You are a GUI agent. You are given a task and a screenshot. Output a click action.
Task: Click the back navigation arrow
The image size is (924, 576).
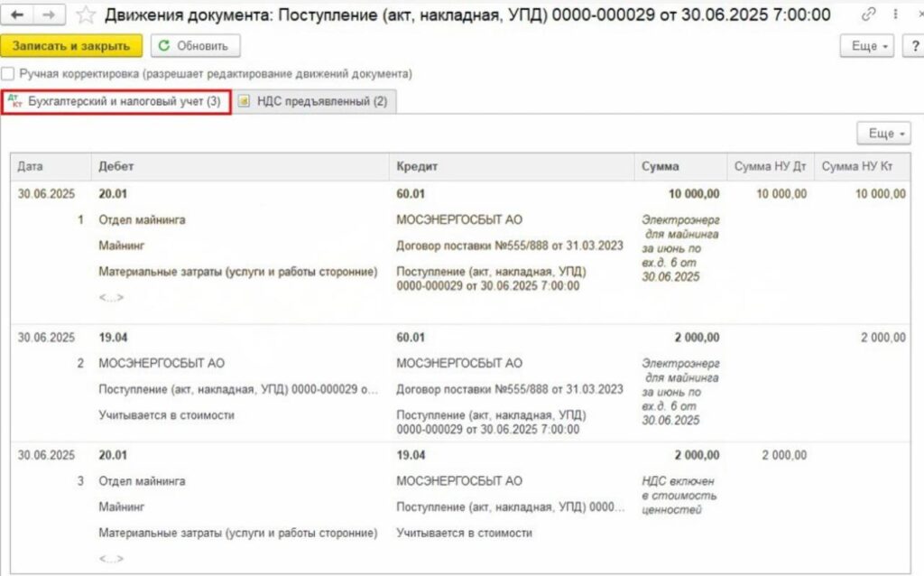[x=17, y=14]
